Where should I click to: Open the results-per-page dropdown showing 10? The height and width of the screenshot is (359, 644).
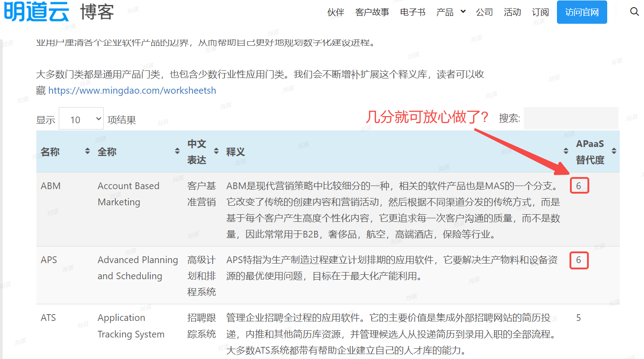tap(81, 119)
